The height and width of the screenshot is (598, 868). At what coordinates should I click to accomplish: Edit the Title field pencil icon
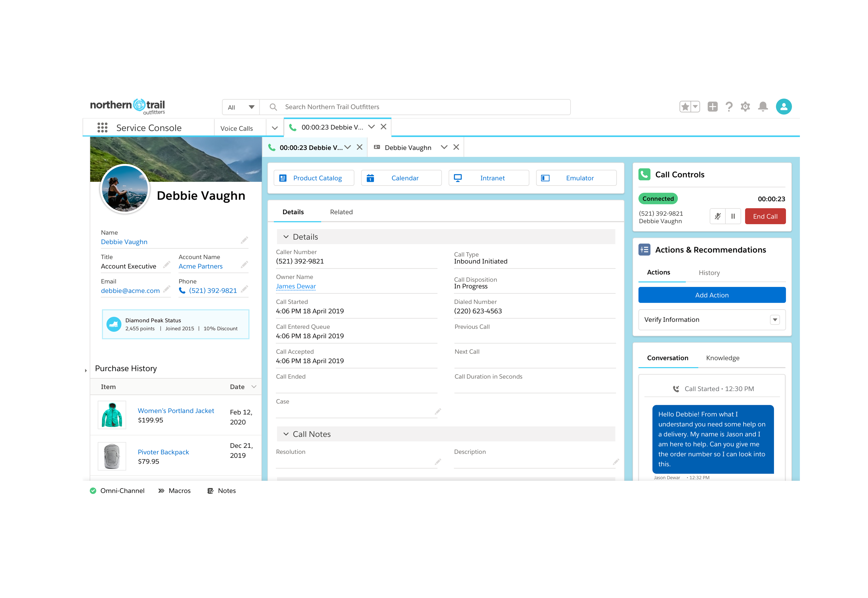167,265
